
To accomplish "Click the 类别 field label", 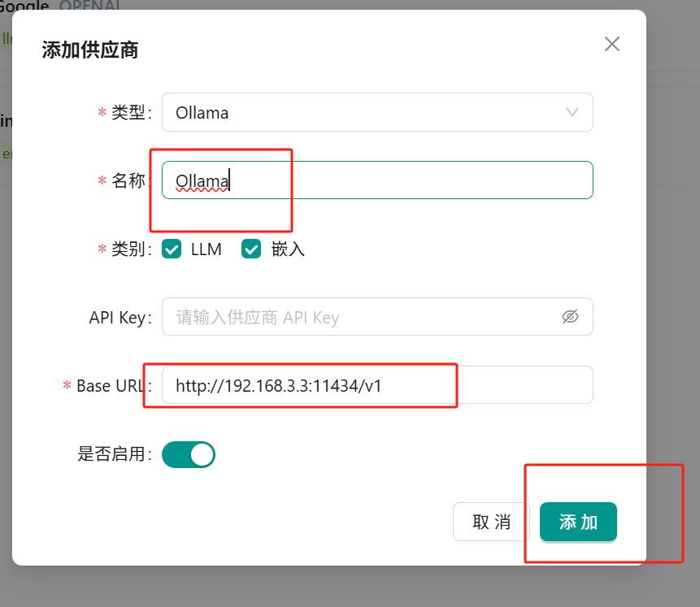I will coord(130,249).
